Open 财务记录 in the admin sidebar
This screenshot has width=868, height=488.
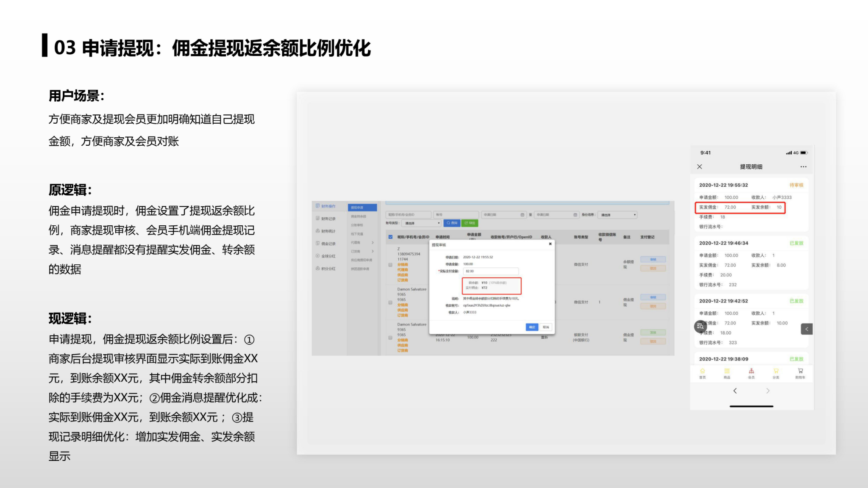[x=325, y=219]
